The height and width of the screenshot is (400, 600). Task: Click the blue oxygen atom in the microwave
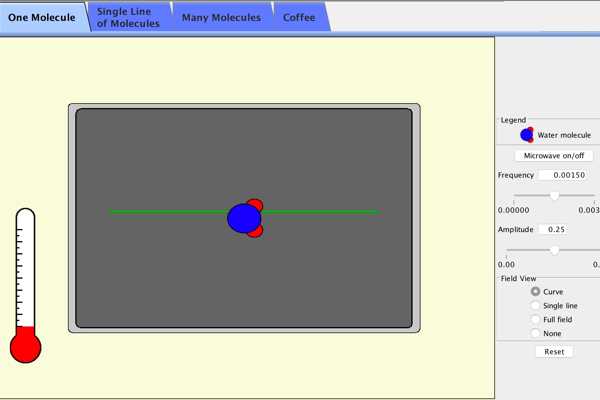[x=242, y=218]
